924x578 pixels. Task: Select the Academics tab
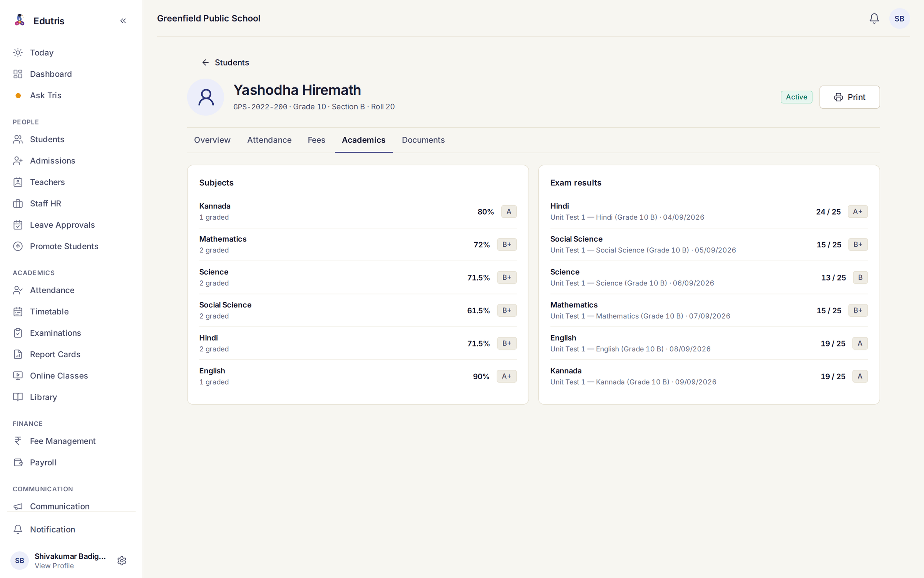click(363, 140)
